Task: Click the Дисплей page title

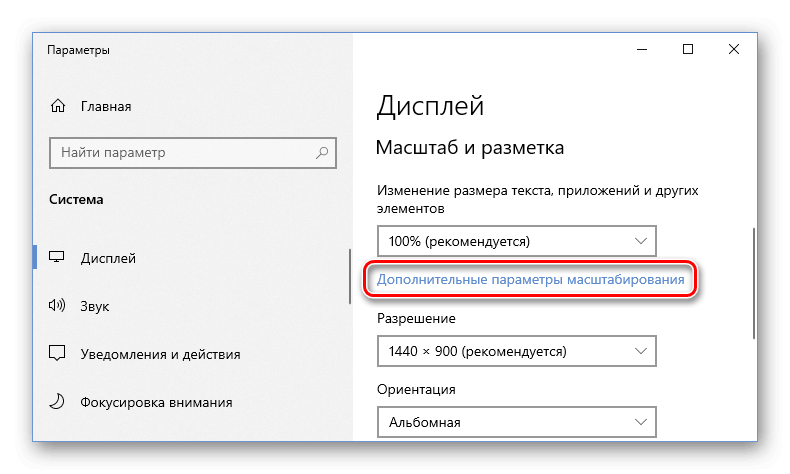Action: [430, 106]
